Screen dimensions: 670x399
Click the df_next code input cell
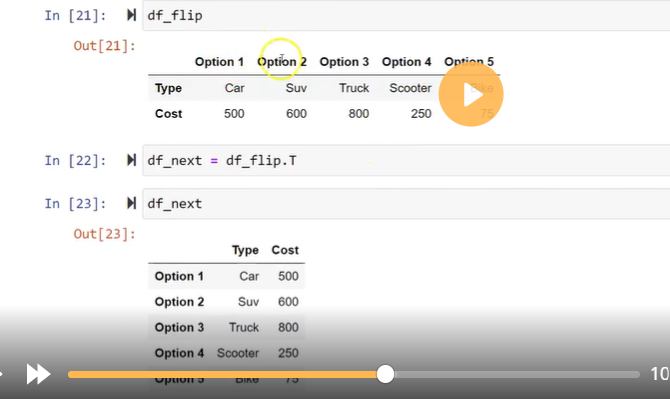406,203
